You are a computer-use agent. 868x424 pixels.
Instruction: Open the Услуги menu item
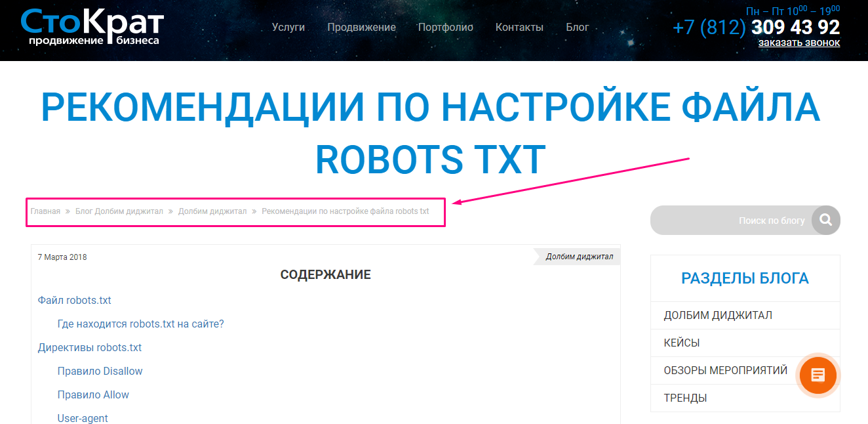pyautogui.click(x=288, y=27)
